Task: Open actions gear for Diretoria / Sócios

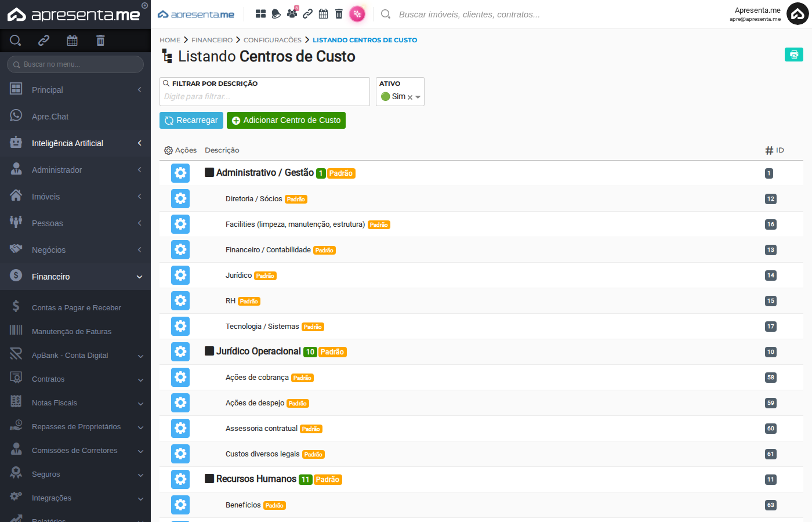Action: (x=180, y=198)
